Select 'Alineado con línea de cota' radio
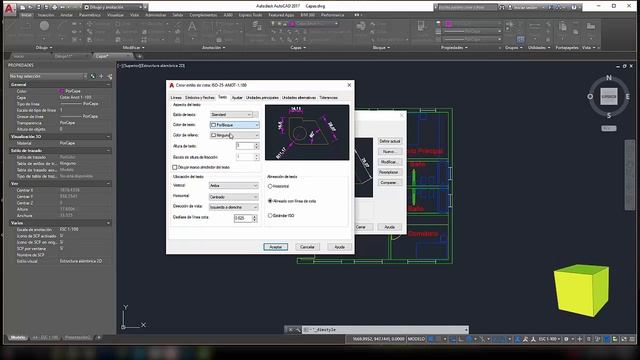Viewport: 640px width, 360px height. tap(270, 201)
